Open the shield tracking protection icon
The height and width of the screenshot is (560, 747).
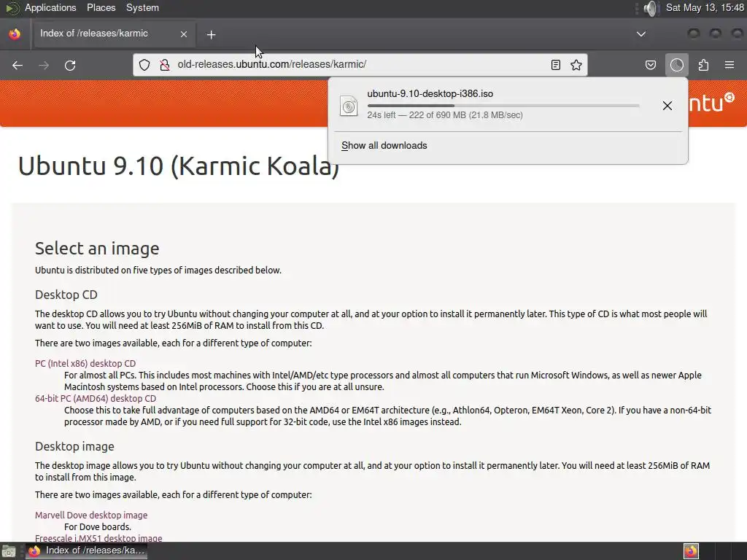(144, 65)
